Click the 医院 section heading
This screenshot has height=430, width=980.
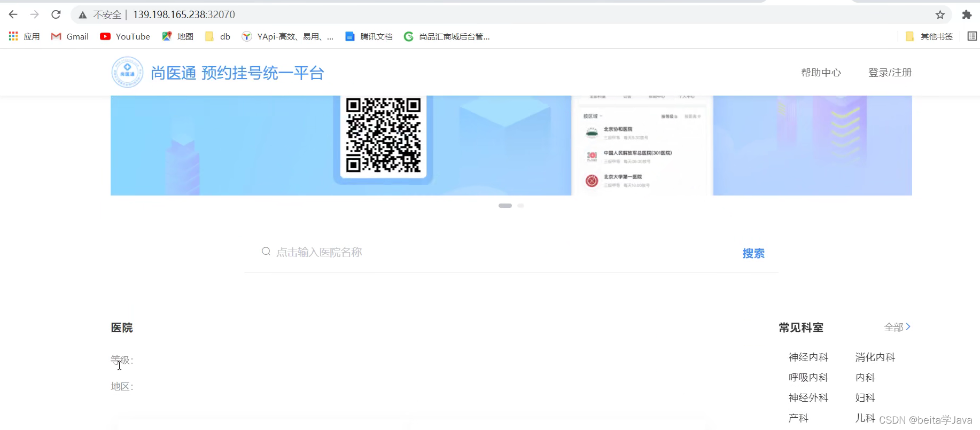coord(122,327)
